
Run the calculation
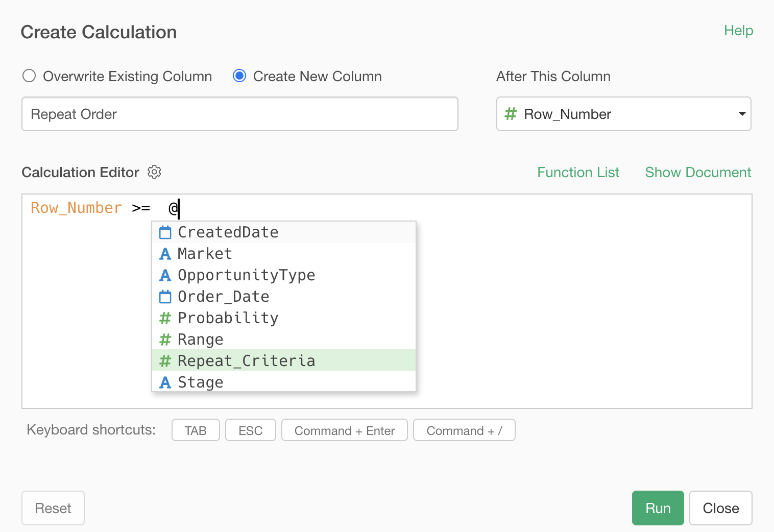point(658,508)
